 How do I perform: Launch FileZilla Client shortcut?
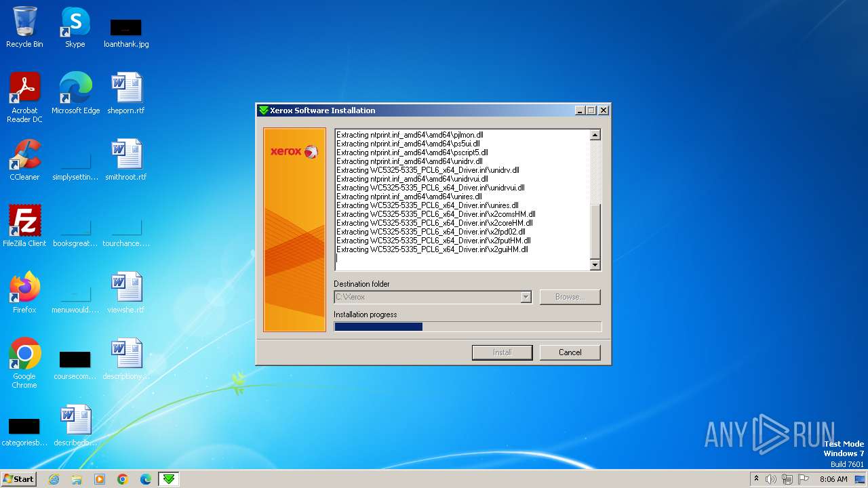tap(24, 226)
